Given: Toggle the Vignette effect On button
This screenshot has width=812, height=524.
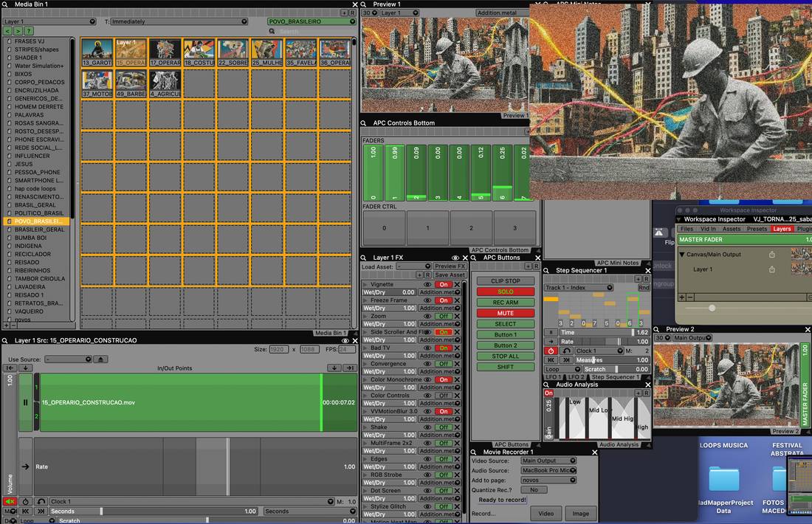Looking at the screenshot, I should pyautogui.click(x=444, y=284).
